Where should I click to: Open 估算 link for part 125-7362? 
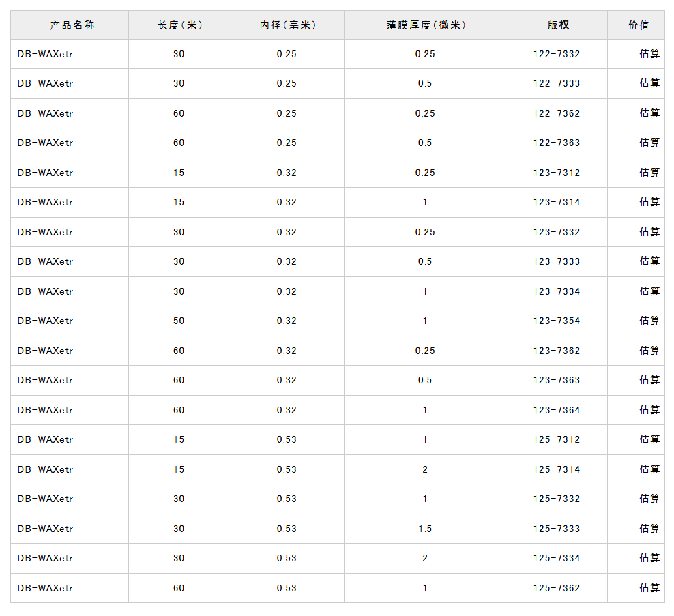click(x=649, y=588)
